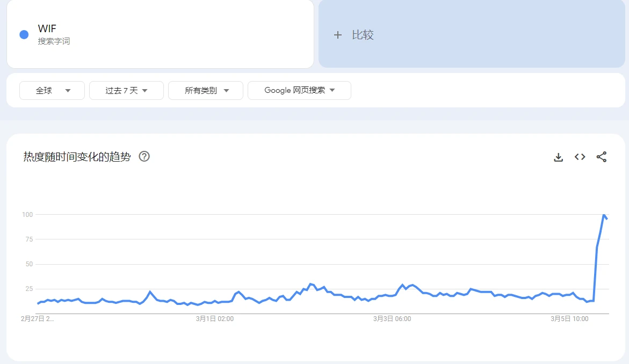The height and width of the screenshot is (364, 629).
Task: Click the blue legend dot next to WIF
Action: [x=23, y=34]
